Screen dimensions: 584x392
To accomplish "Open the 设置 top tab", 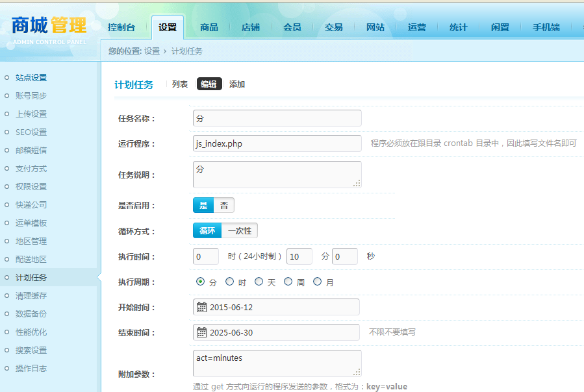I will (x=168, y=27).
